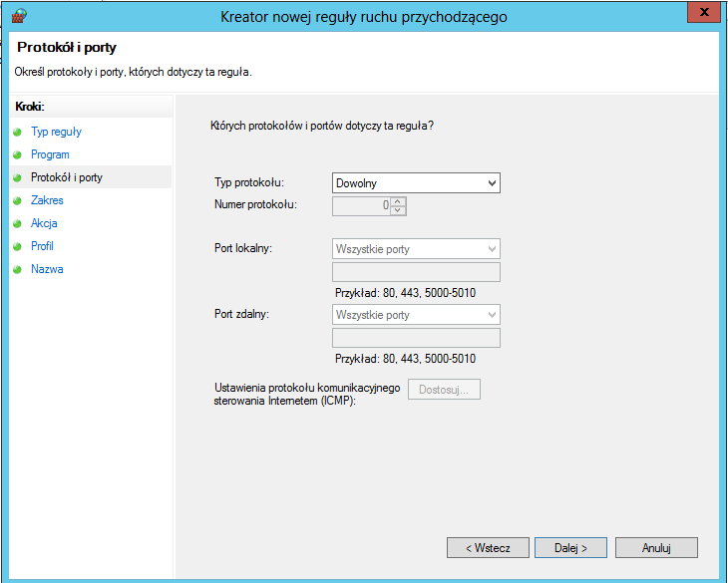Viewport: 728px width, 583px height.
Task: Select the Protokół i porty step
Action: coord(67,177)
